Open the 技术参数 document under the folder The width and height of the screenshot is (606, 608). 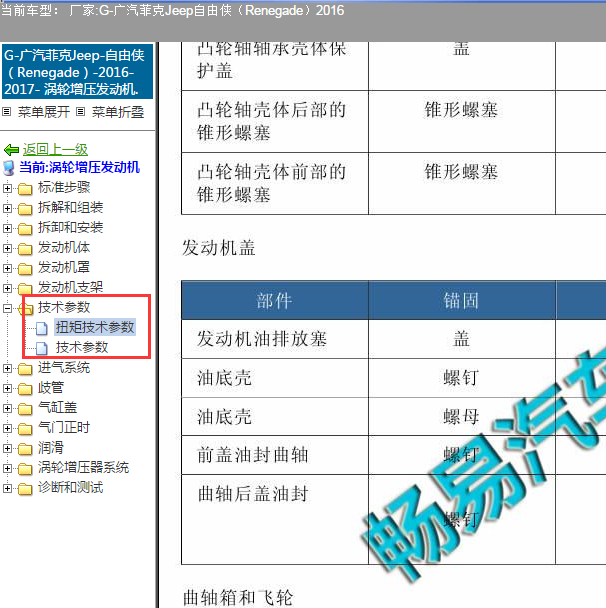(82, 347)
